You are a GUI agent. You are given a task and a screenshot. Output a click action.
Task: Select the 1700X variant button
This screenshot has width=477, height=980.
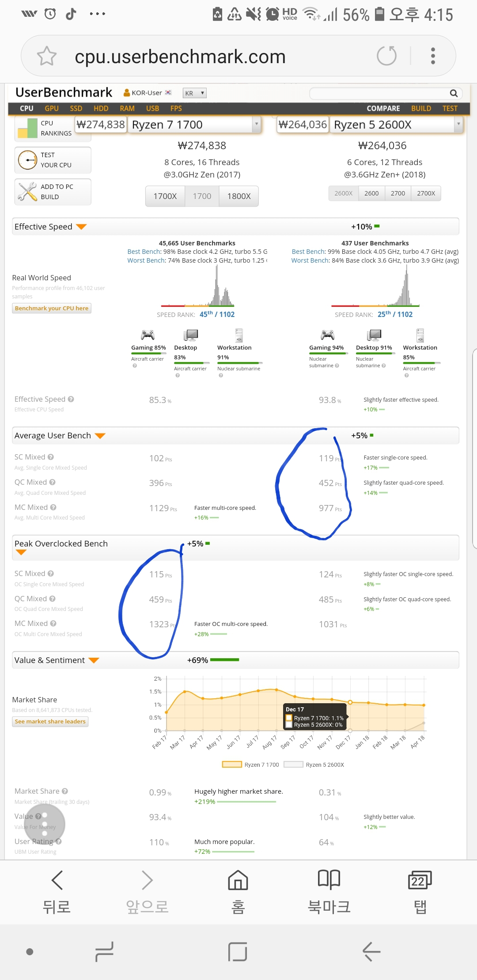point(165,196)
